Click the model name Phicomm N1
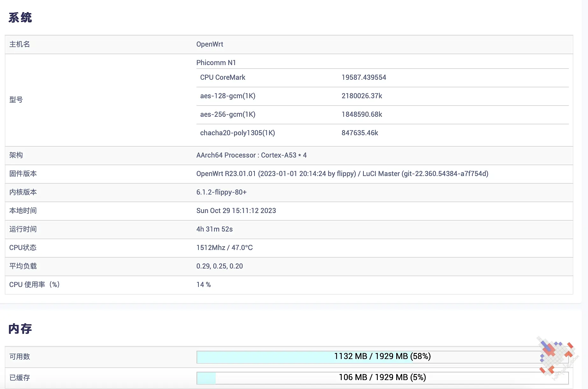The width and height of the screenshot is (588, 389). [x=216, y=62]
